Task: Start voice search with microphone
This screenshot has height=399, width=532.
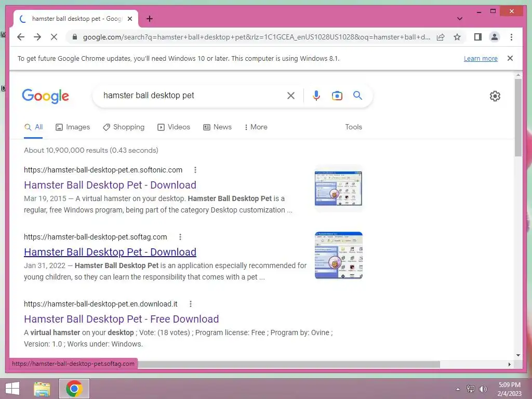Action: click(x=316, y=96)
